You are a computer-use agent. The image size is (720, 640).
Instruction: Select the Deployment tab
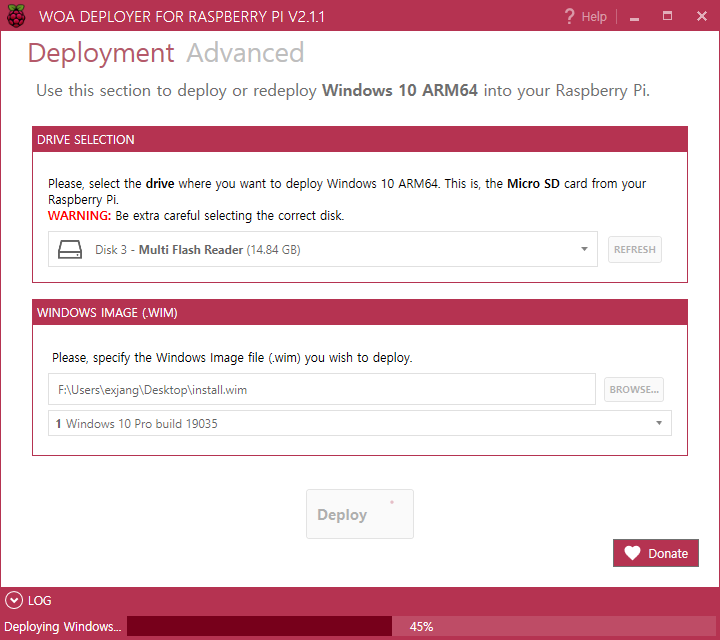tap(101, 53)
